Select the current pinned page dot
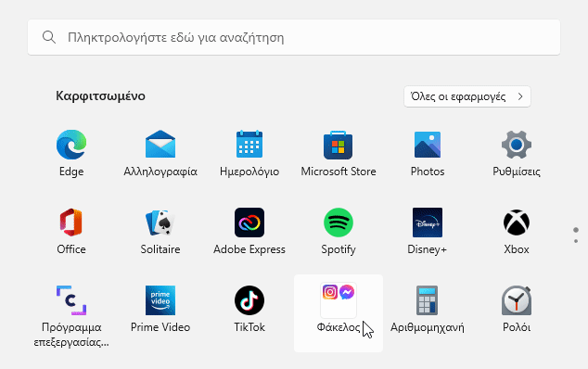Viewport: 588px width, 369px height. coord(576,230)
